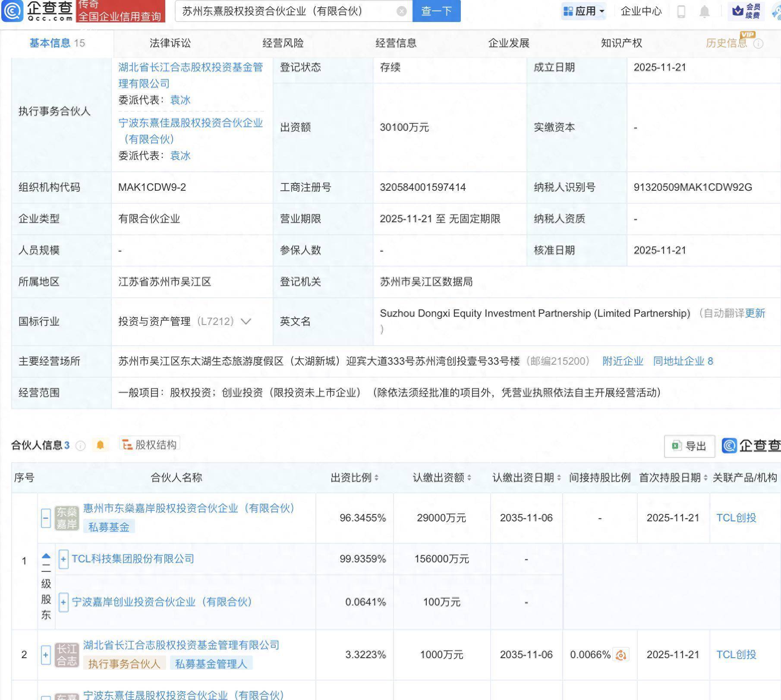This screenshot has height=700, width=781.
Task: Expand the 湖北省长江合志 partner row
Action: (x=45, y=655)
